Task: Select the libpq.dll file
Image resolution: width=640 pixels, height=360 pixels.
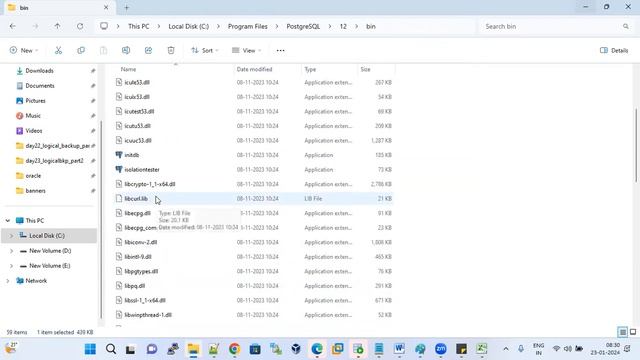Action: point(135,286)
